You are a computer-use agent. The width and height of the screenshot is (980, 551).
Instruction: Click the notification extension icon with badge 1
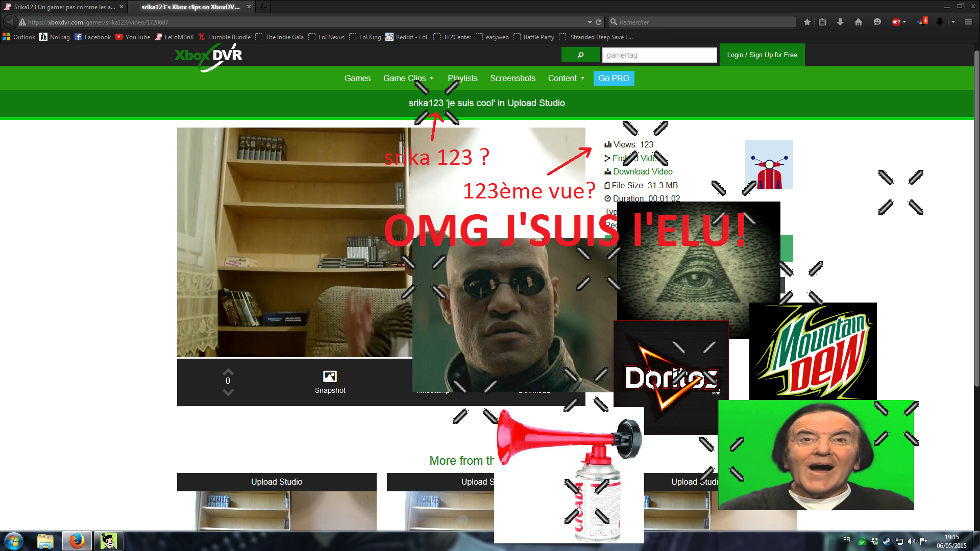(x=922, y=21)
